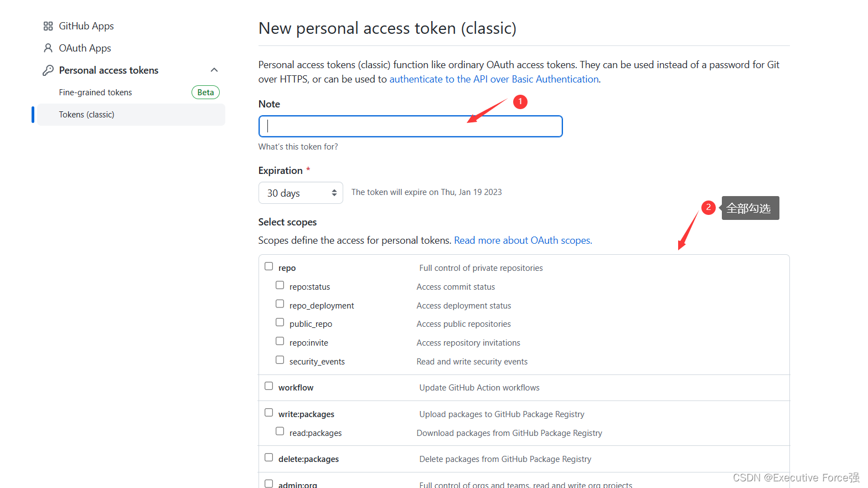The height and width of the screenshot is (488, 868).
Task: Collapse the Personal access tokens section chevron
Action: 214,70
